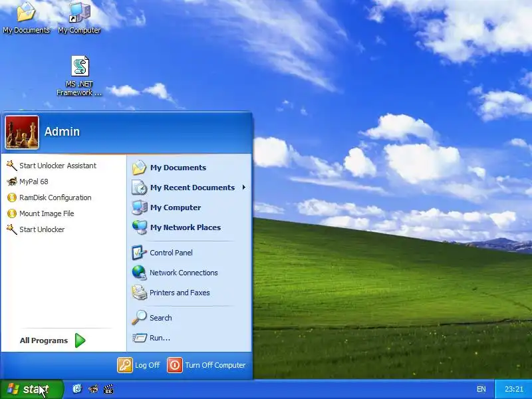This screenshot has width=532, height=399.
Task: Click the globe icon beside Network Connections
Action: coord(139,273)
